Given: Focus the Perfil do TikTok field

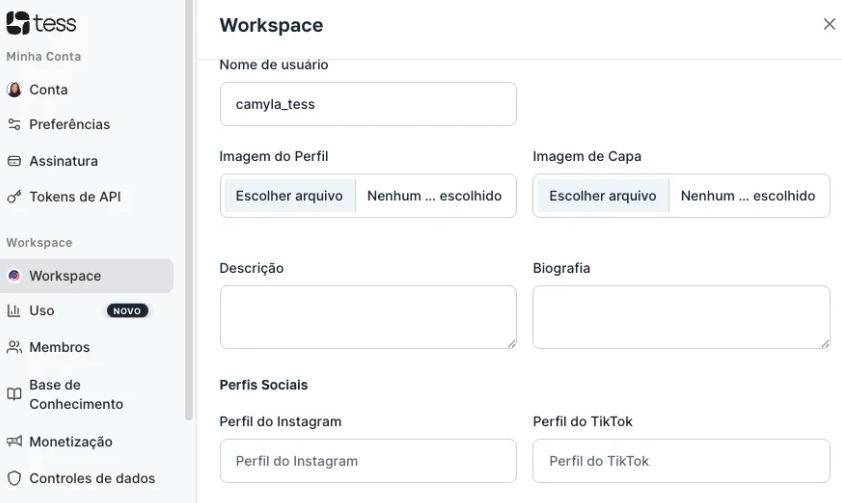Looking at the screenshot, I should (x=681, y=461).
